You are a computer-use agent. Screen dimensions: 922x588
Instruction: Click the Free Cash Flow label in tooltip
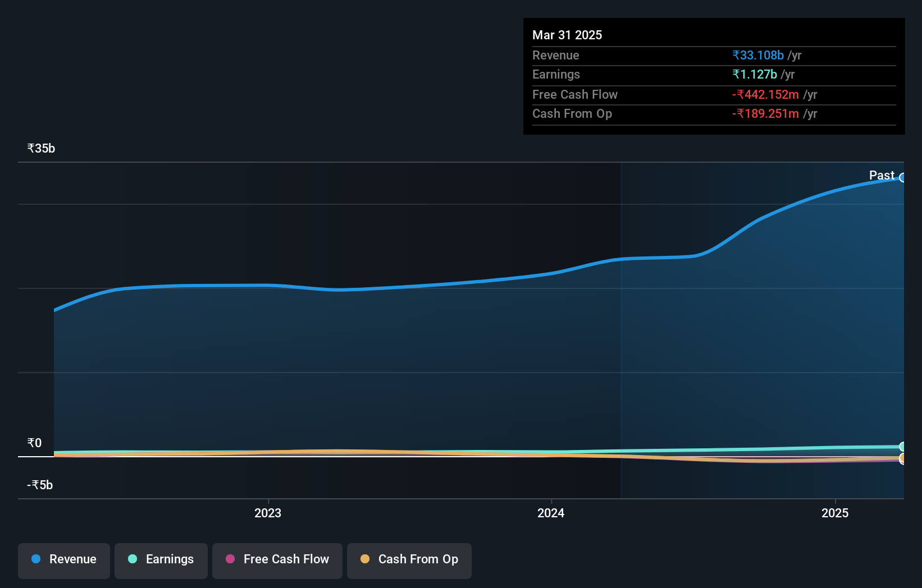(x=574, y=94)
